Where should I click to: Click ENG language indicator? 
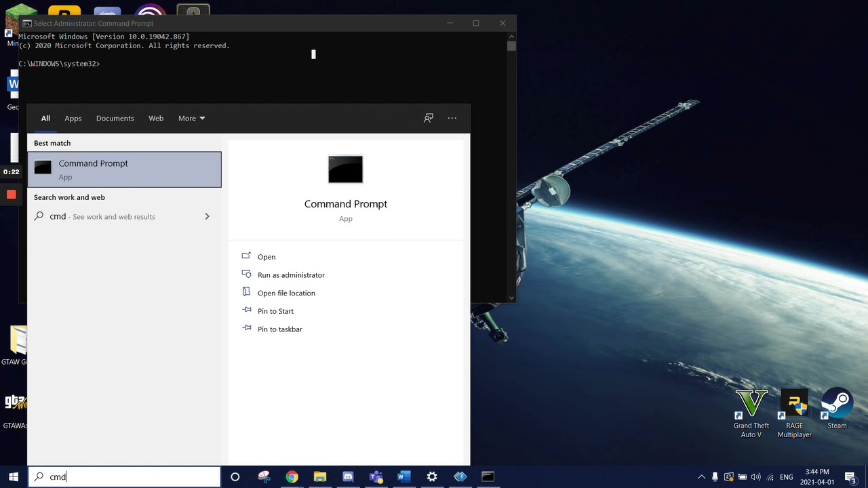(x=787, y=477)
